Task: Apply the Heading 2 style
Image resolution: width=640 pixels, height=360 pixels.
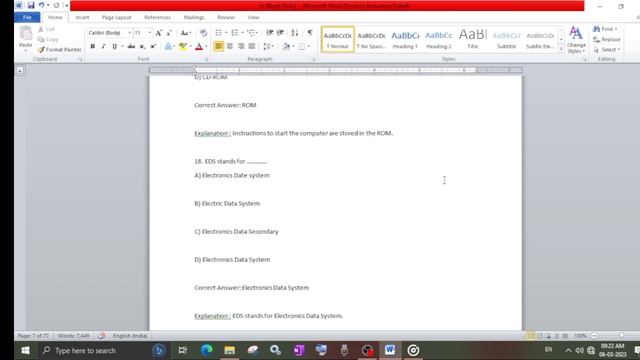Action: [x=439, y=40]
